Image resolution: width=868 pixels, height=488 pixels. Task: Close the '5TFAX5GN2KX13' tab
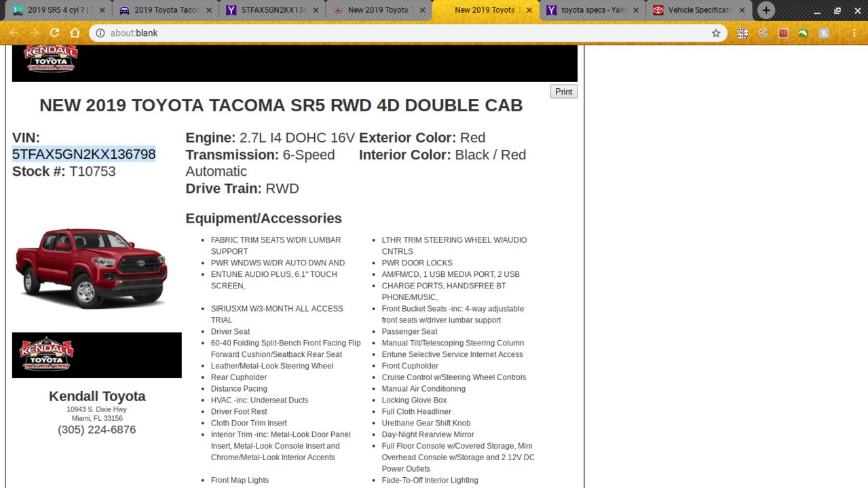315,10
